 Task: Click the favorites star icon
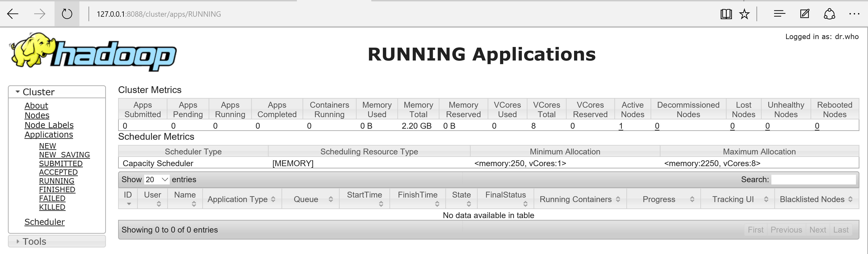pos(744,14)
